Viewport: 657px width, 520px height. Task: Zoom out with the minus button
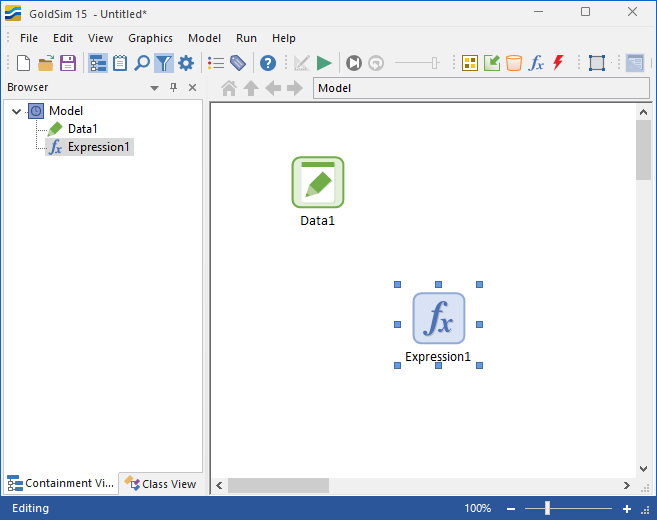[511, 509]
